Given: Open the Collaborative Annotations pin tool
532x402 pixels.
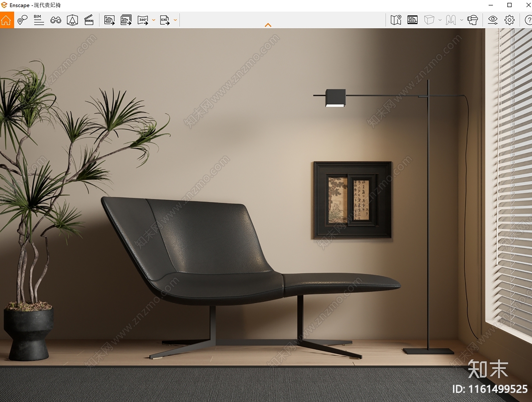Looking at the screenshot, I should point(22,20).
